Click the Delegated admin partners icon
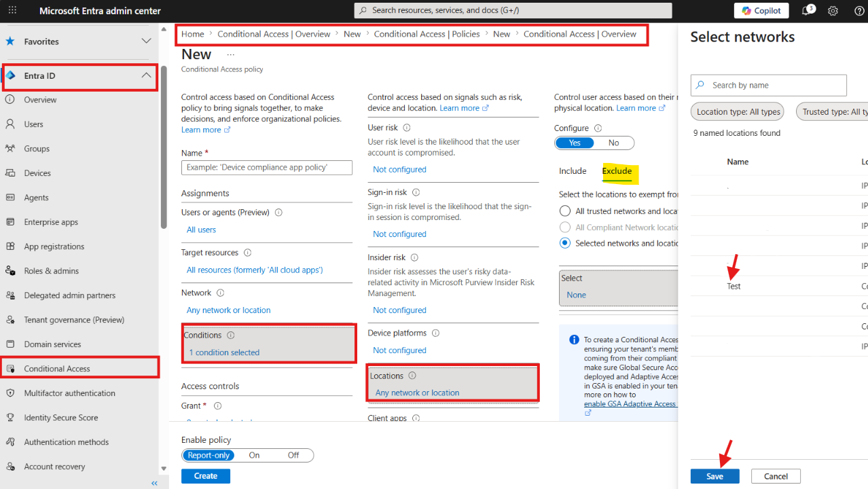Screen dimensions: 868x489 tap(10, 295)
